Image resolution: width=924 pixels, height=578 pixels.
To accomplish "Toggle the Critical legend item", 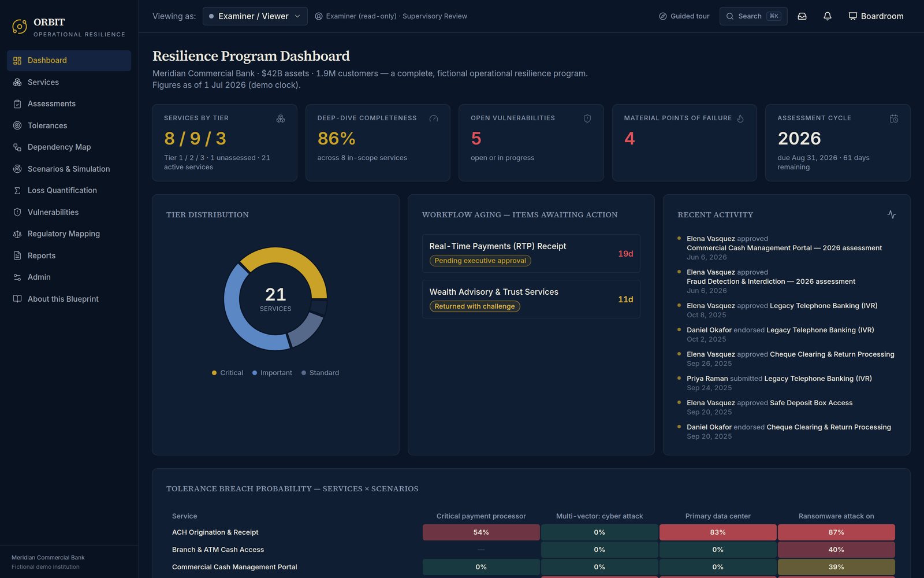I will [x=228, y=373].
